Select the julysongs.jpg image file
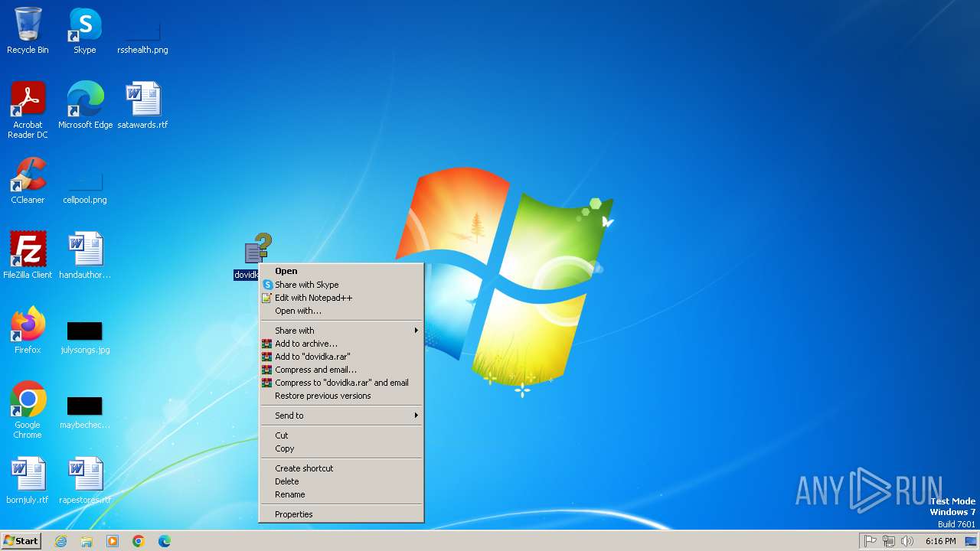 85,337
